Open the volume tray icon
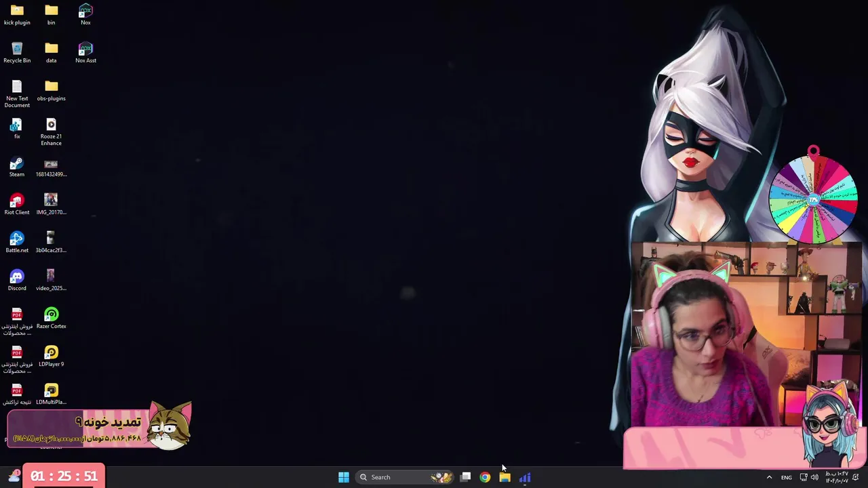868x488 pixels. pos(814,477)
